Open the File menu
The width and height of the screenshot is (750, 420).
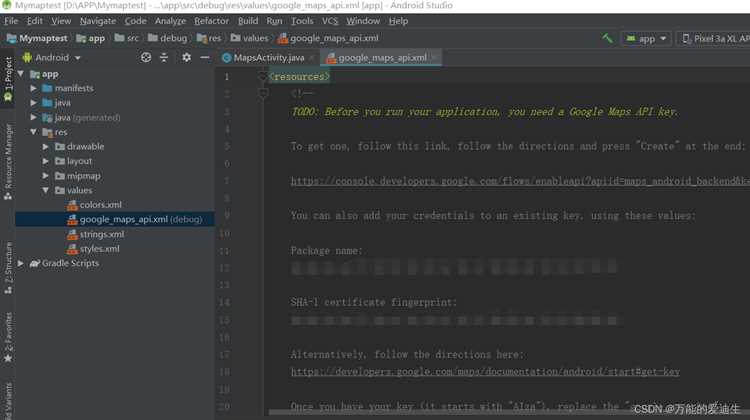coord(11,21)
